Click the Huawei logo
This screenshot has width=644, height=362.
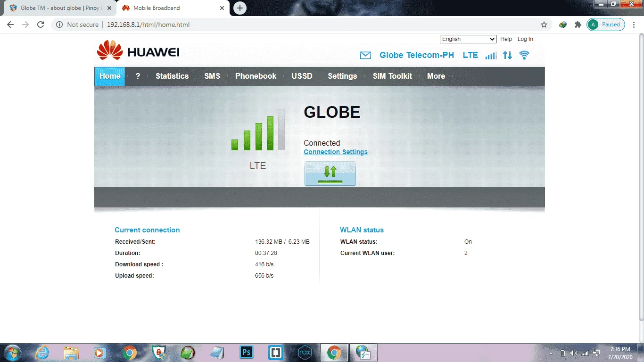coord(138,50)
